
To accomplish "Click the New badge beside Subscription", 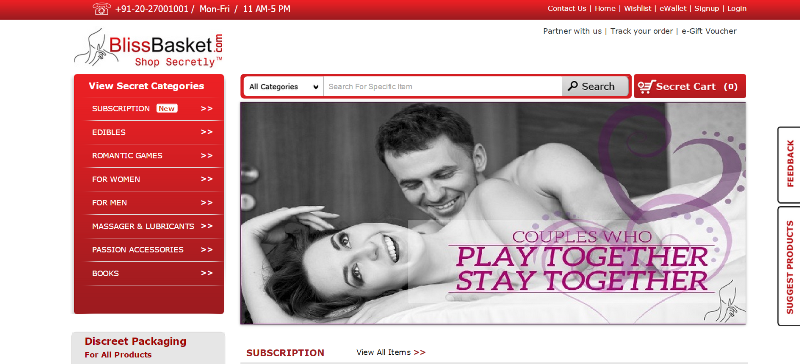I will (167, 108).
